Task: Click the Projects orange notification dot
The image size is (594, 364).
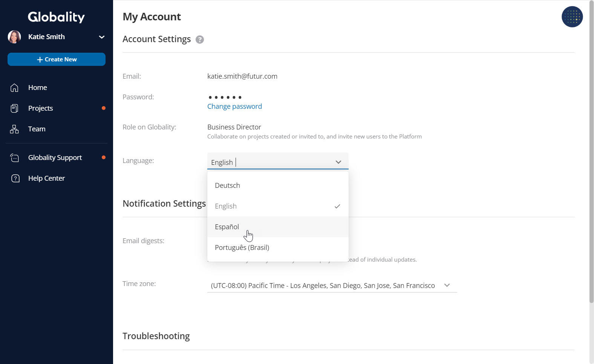Action: [104, 108]
